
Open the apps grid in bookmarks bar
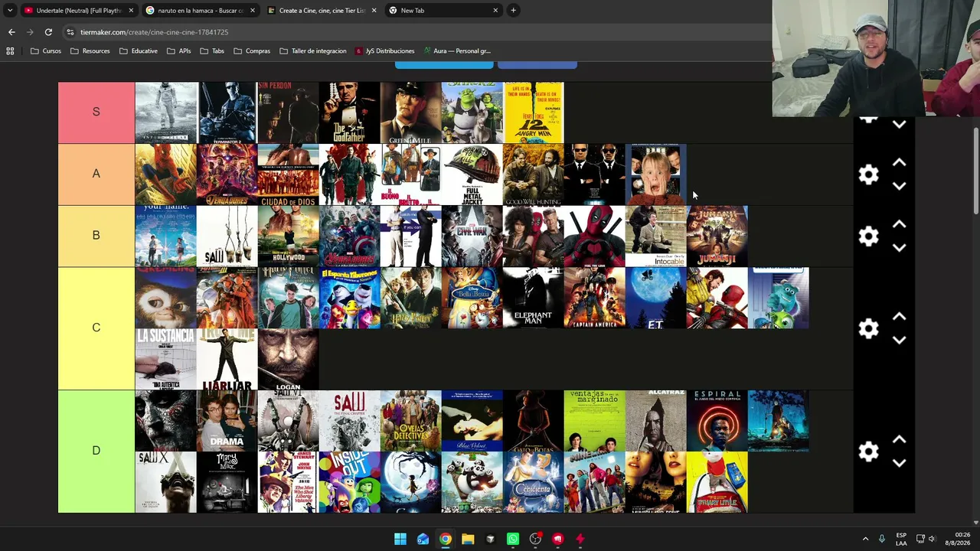[x=10, y=51]
